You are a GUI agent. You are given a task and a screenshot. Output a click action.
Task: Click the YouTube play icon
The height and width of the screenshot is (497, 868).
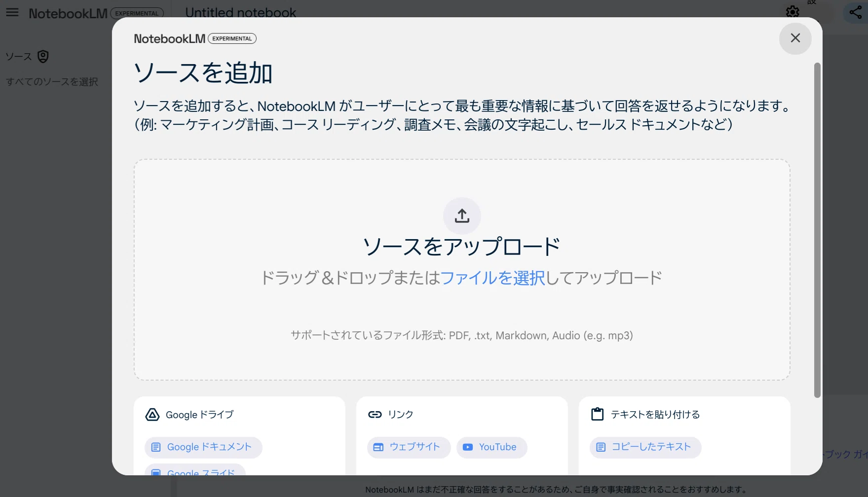pos(468,447)
